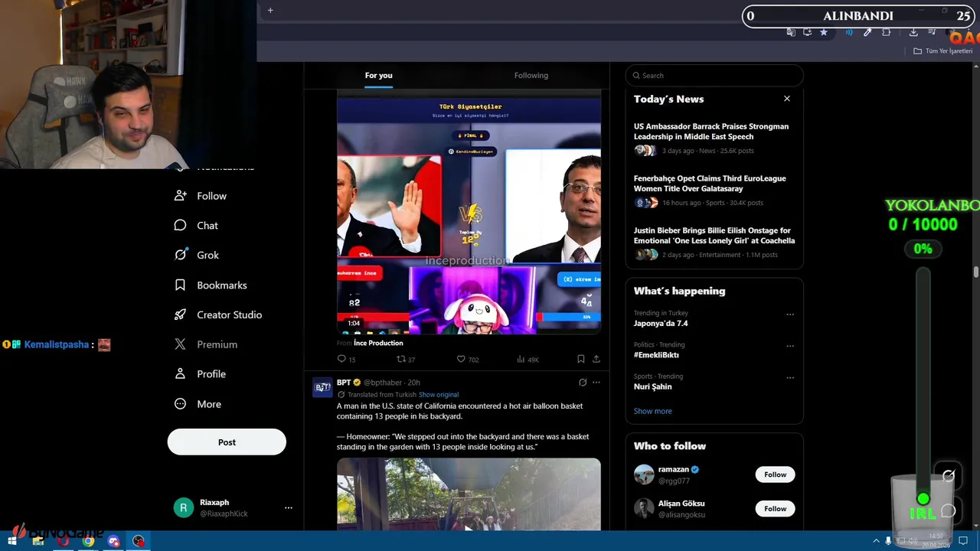Open the Windows Start menu
Screen dimensions: 980x551
coord(11,541)
